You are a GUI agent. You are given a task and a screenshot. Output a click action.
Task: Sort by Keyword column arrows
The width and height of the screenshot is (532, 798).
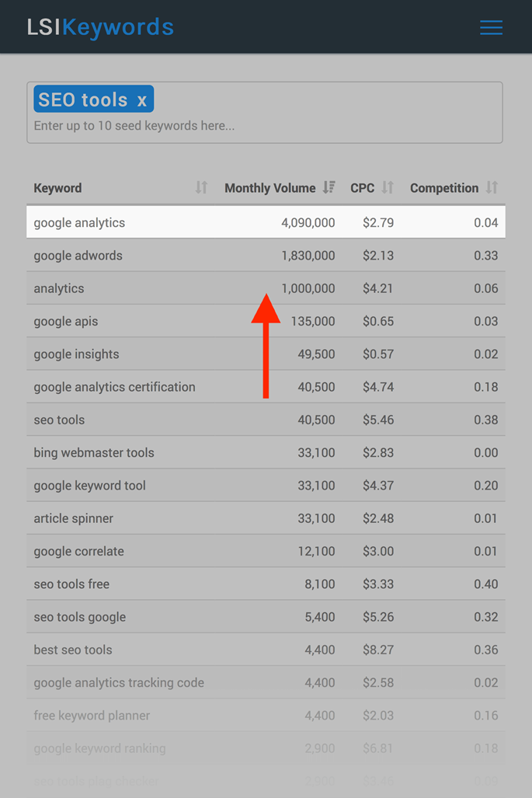[201, 187]
